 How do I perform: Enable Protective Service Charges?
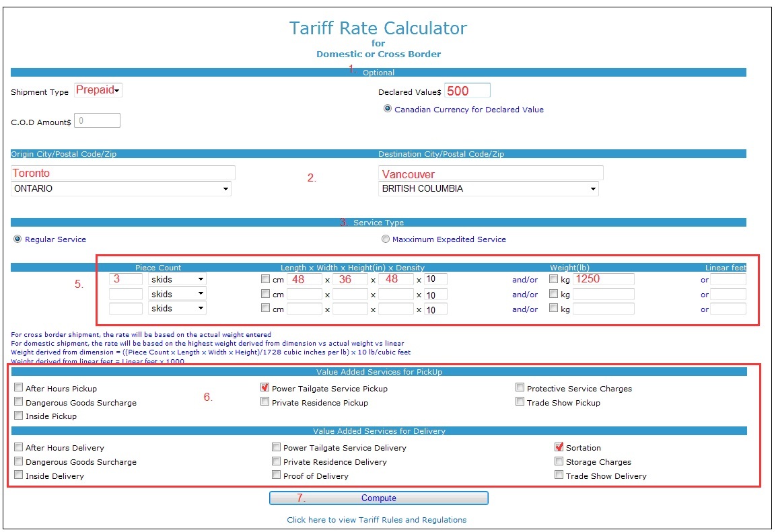tap(520, 387)
